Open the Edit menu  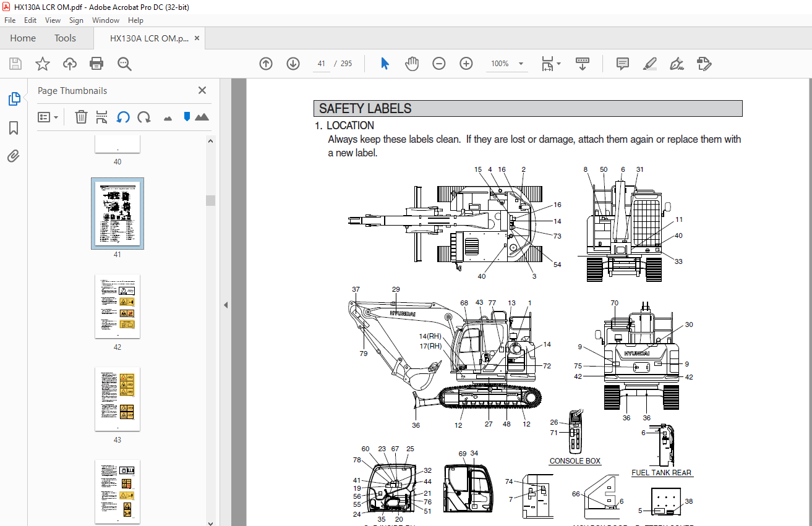point(30,20)
